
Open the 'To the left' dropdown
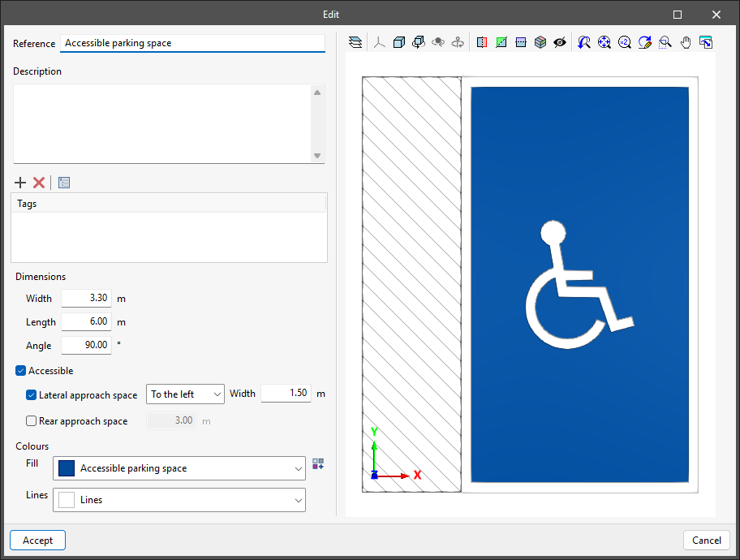pos(185,394)
